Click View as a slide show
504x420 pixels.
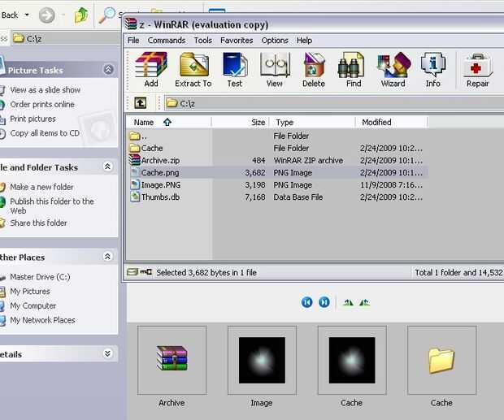46,90
